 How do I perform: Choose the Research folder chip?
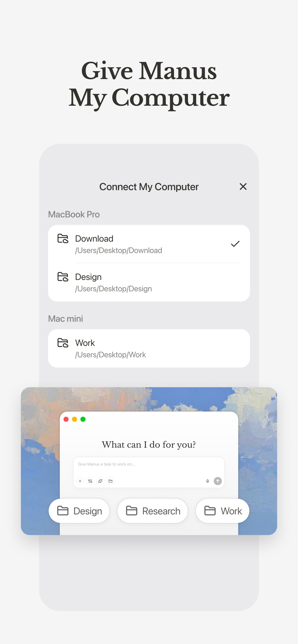(153, 511)
